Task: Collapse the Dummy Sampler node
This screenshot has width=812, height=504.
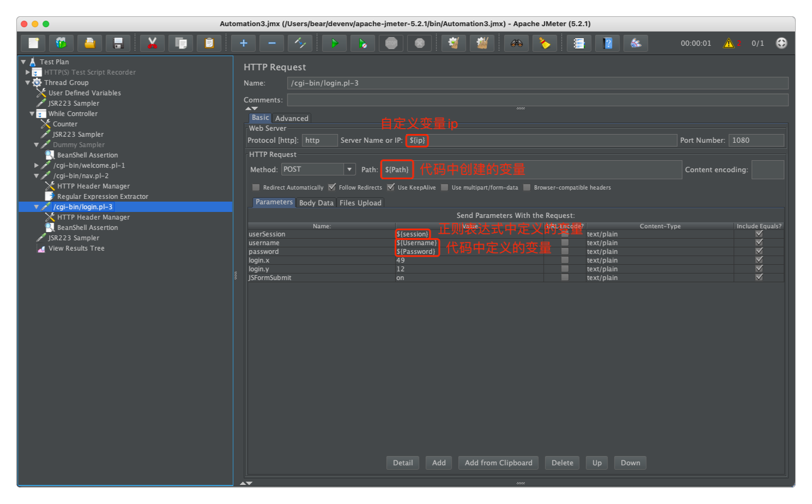Action: [37, 145]
